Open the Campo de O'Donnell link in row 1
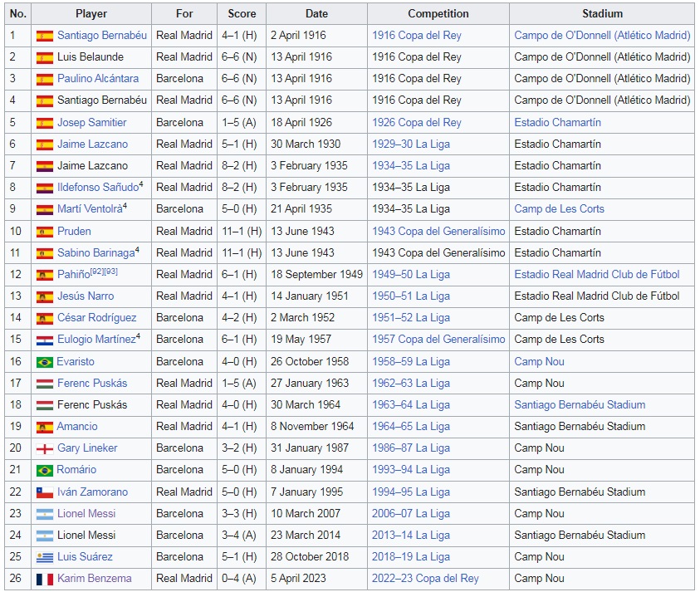Screen dimensions: 700x592 point(602,35)
